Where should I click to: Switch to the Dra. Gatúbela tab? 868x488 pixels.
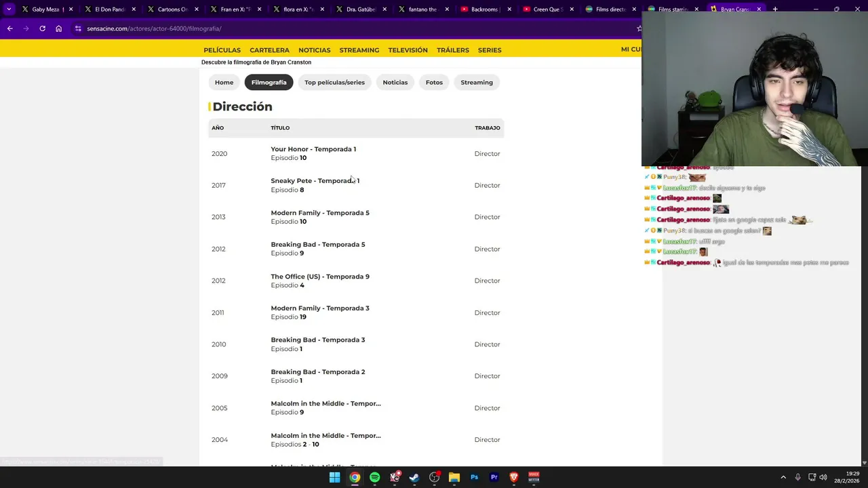pos(360,9)
